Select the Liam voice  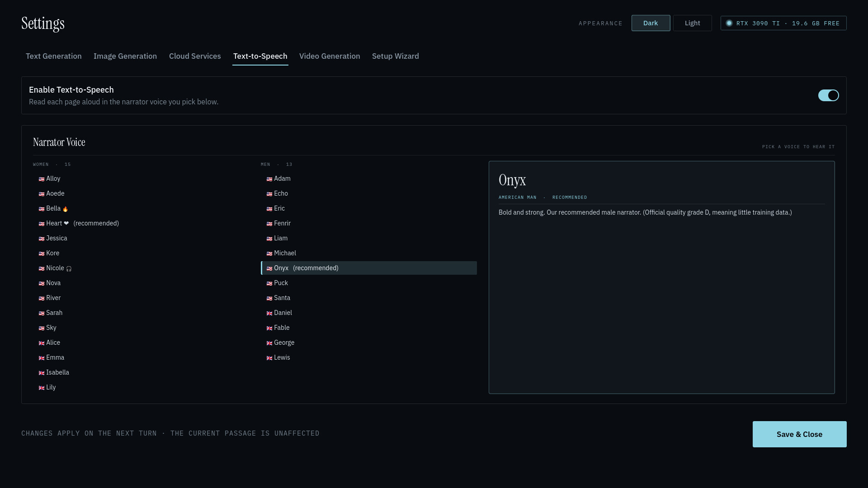369,238
